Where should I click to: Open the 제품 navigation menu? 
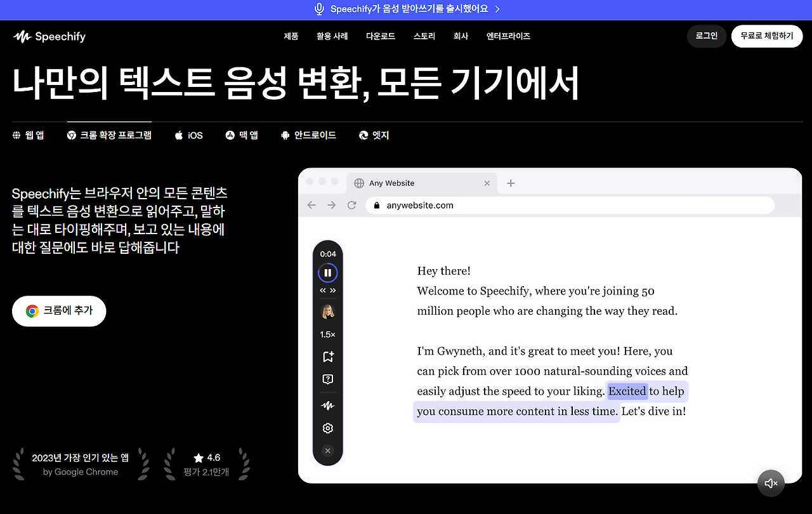coord(291,36)
